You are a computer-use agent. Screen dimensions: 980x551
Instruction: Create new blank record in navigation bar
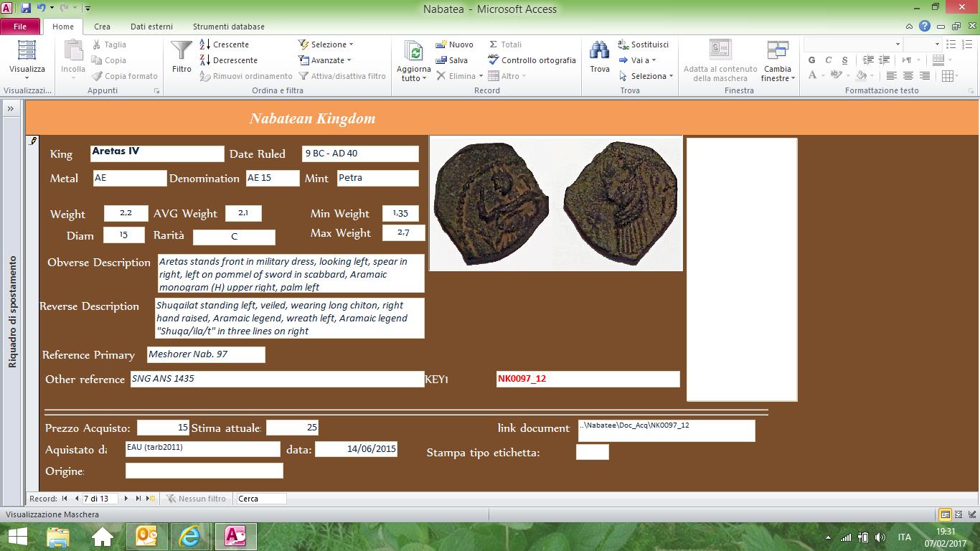pos(151,499)
